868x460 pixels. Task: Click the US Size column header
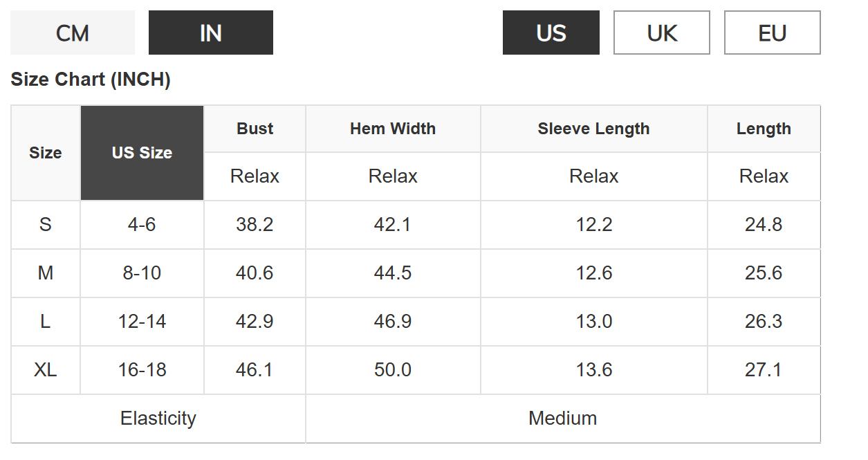(x=142, y=153)
